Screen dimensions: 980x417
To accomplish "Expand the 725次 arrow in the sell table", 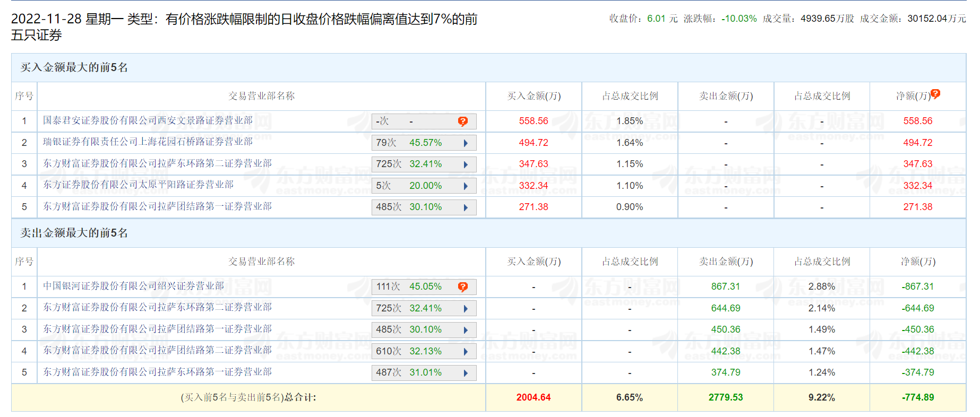I will pos(466,309).
